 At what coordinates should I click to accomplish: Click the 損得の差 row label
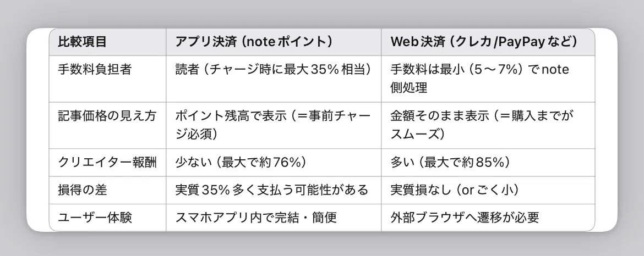click(107, 190)
